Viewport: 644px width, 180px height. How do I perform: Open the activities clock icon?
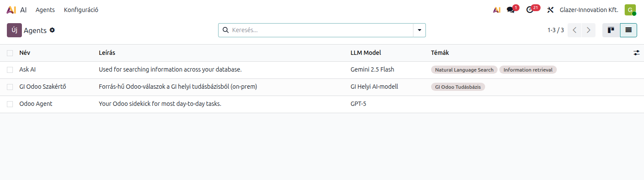[x=530, y=10]
